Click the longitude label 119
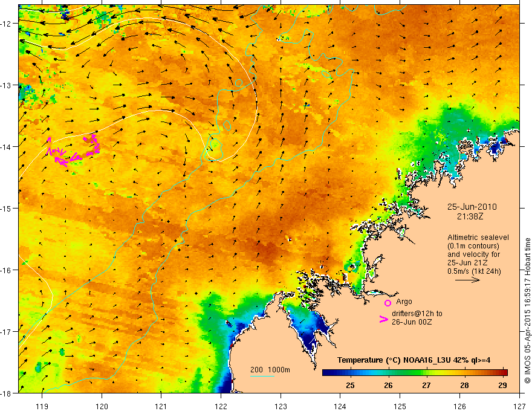Image resolution: width=532 pixels, height=411 pixels. [x=42, y=406]
